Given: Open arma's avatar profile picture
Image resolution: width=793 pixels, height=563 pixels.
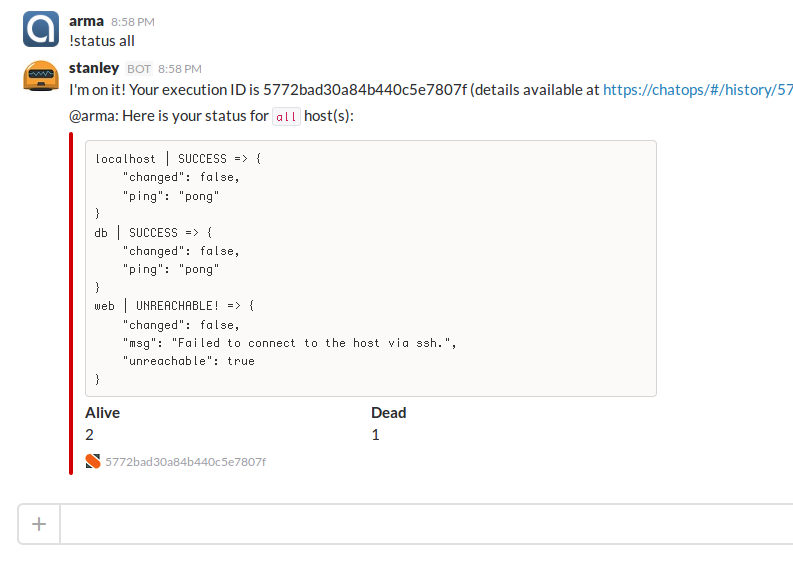Looking at the screenshot, I should 41,29.
